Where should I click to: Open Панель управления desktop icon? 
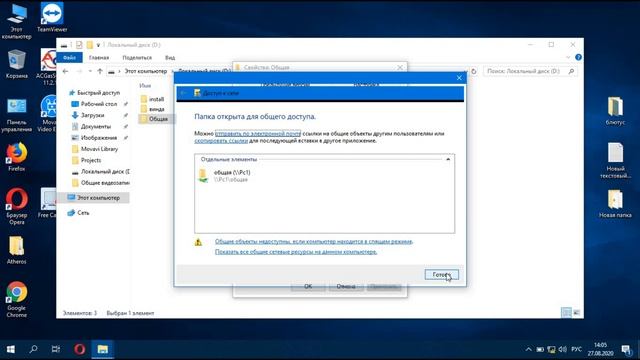(x=16, y=115)
